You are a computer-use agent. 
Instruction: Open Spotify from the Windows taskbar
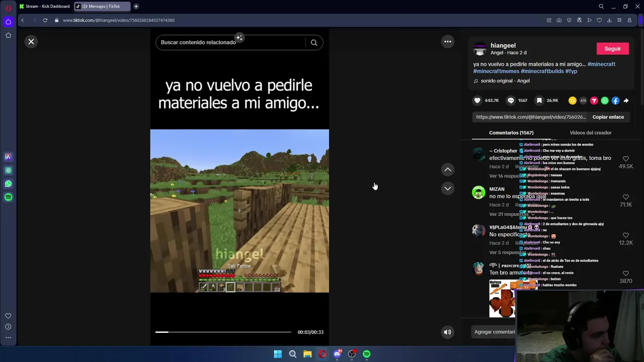367,354
